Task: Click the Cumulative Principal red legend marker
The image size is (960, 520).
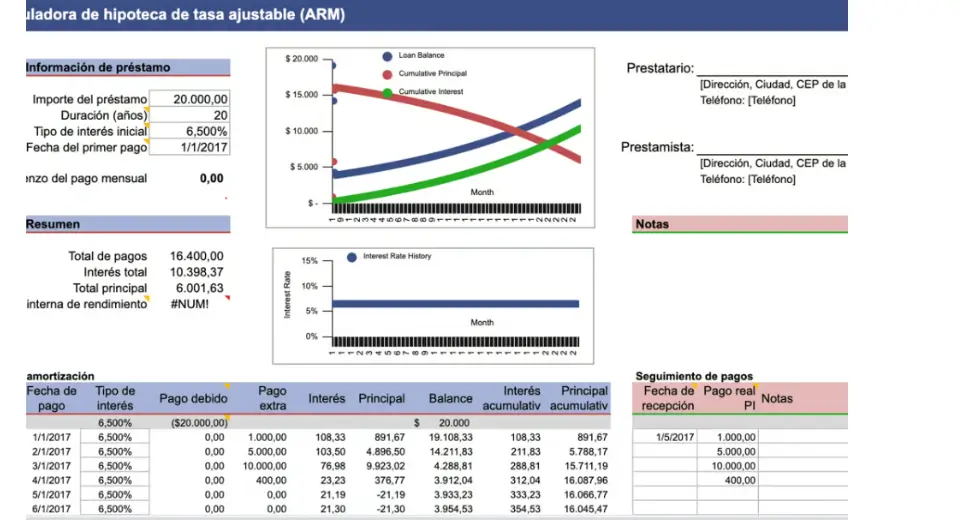Action: coord(387,74)
